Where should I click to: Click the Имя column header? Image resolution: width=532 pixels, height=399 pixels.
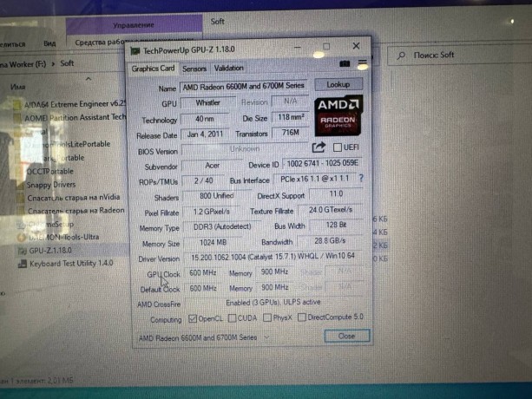click(x=17, y=88)
